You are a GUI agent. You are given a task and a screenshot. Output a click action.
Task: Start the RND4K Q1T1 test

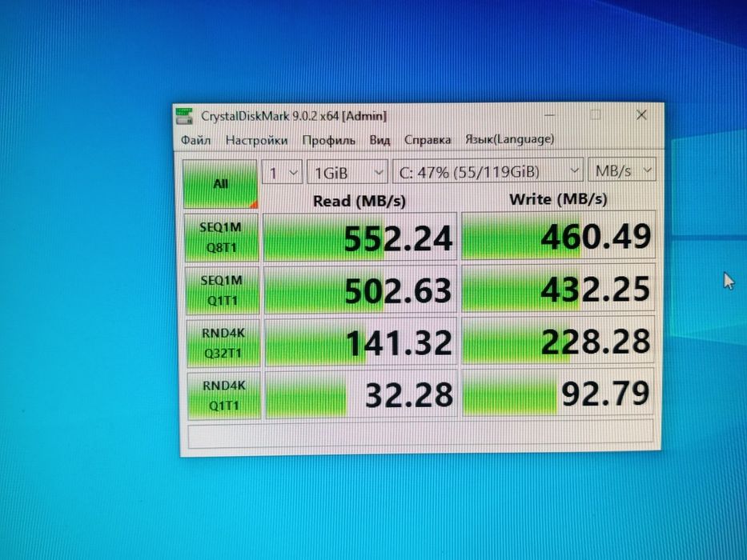pyautogui.click(x=224, y=395)
